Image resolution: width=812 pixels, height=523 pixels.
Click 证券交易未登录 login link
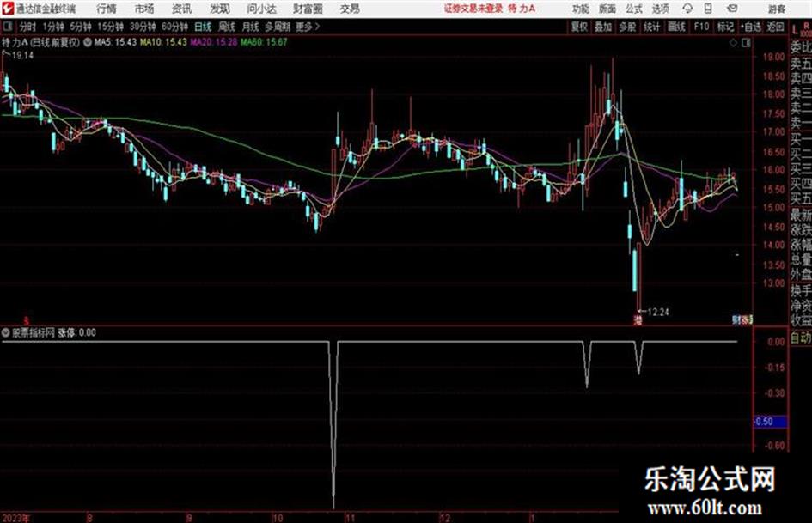point(473,9)
